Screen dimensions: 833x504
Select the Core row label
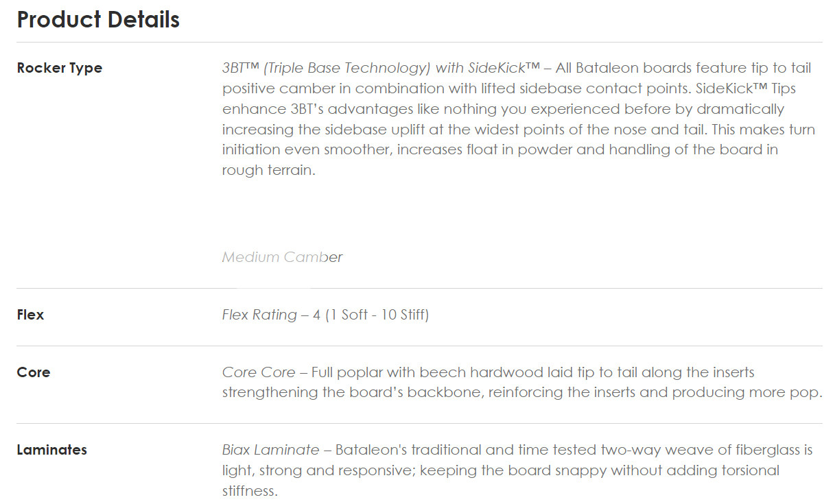(34, 372)
